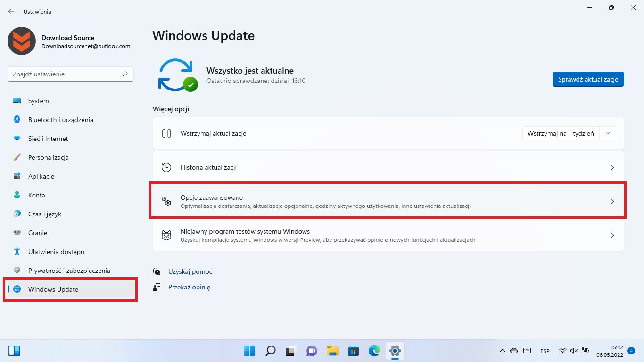Click the feedback icon beside Przekaż opinię

pyautogui.click(x=157, y=287)
